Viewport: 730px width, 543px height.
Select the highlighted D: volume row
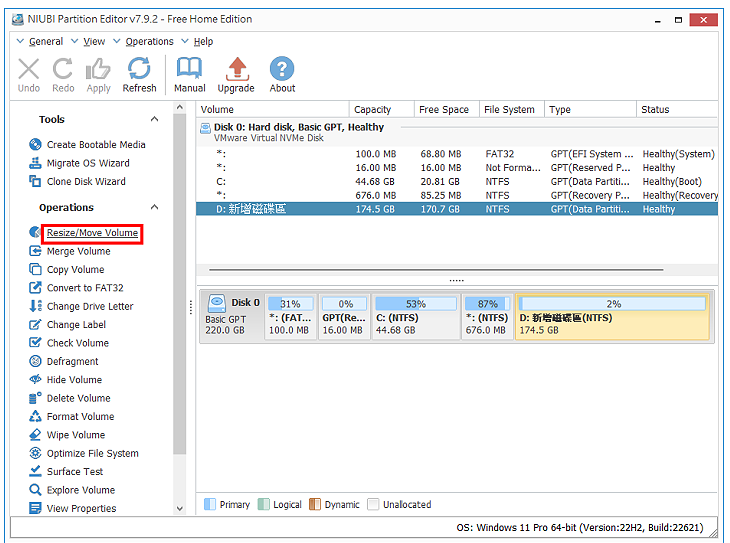(x=457, y=209)
